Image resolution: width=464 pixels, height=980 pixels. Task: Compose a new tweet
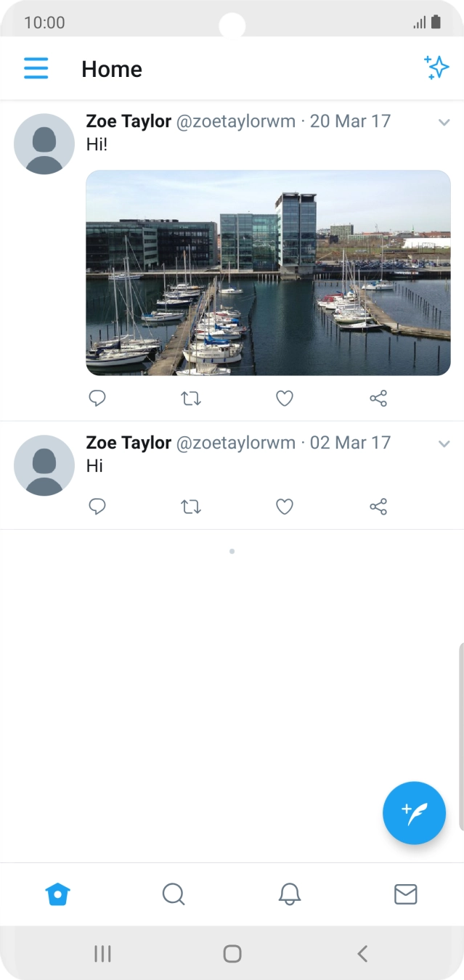coord(414,813)
